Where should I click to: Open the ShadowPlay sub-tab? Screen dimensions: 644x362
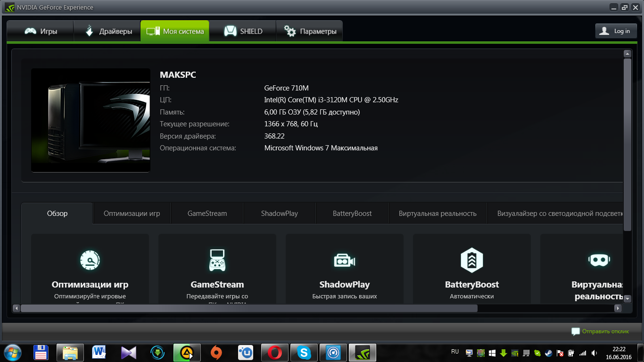(280, 214)
